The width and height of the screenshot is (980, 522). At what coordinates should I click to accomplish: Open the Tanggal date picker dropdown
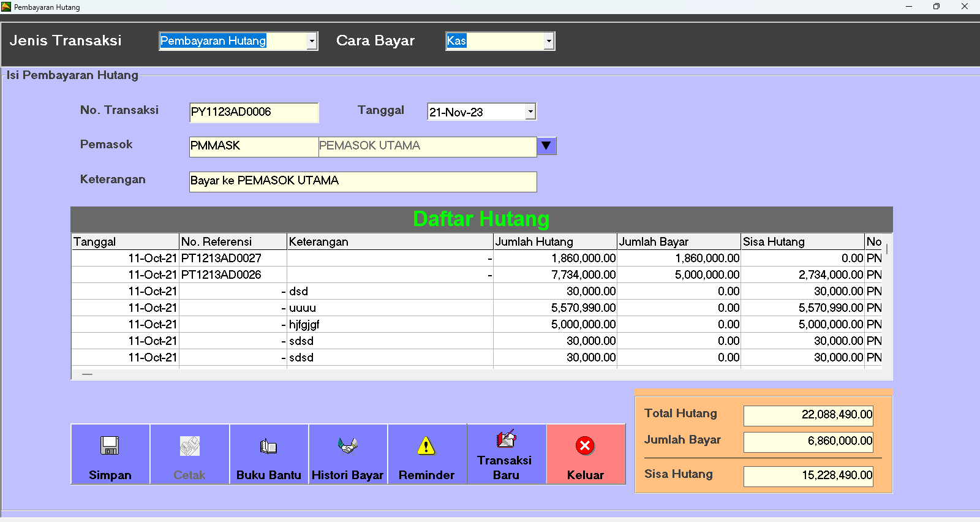[x=530, y=112]
